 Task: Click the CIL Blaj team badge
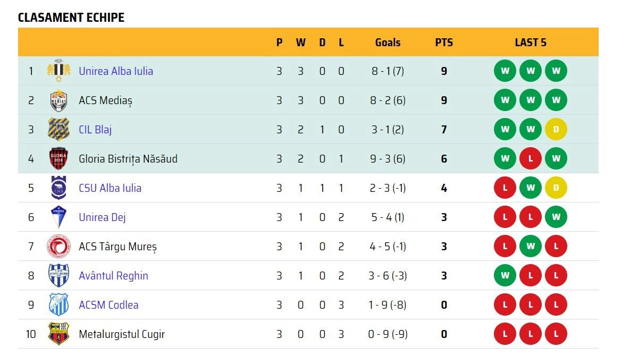(58, 129)
